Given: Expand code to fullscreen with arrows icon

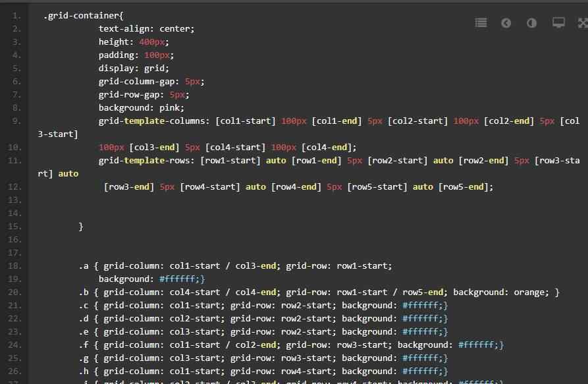Looking at the screenshot, I should coord(582,23).
